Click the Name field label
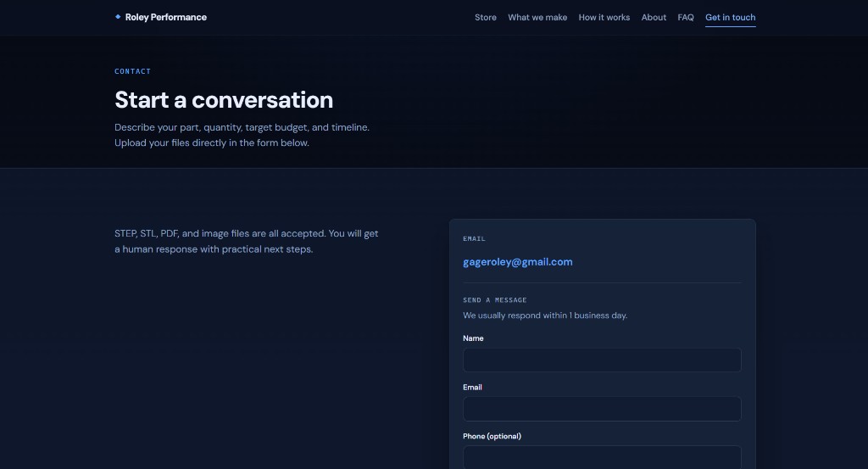Viewport: 868px width, 469px height. pyautogui.click(x=473, y=338)
